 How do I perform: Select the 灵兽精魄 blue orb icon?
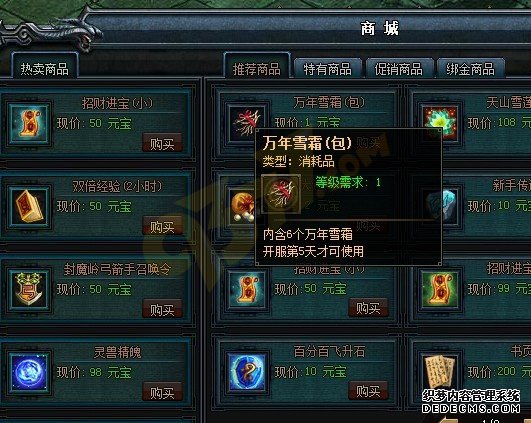coord(29,373)
